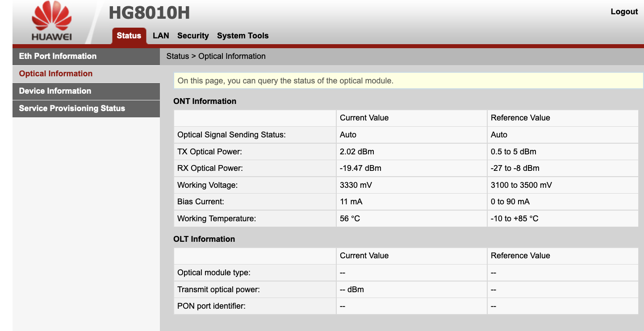
Task: Click the TX Optical Power current value
Action: click(x=411, y=152)
